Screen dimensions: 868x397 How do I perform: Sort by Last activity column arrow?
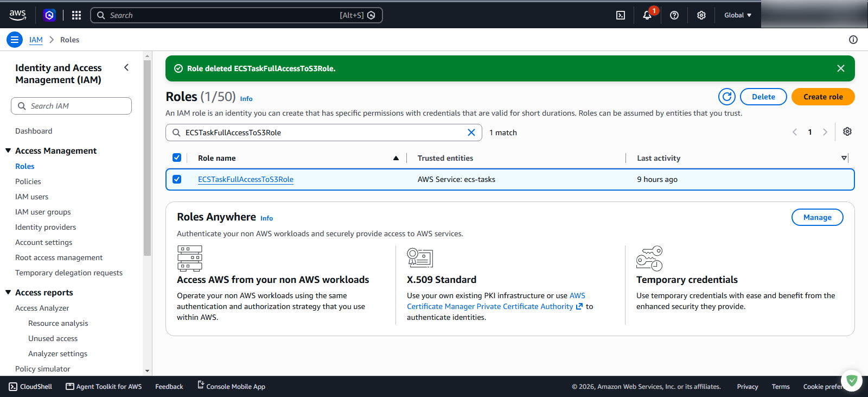point(844,158)
